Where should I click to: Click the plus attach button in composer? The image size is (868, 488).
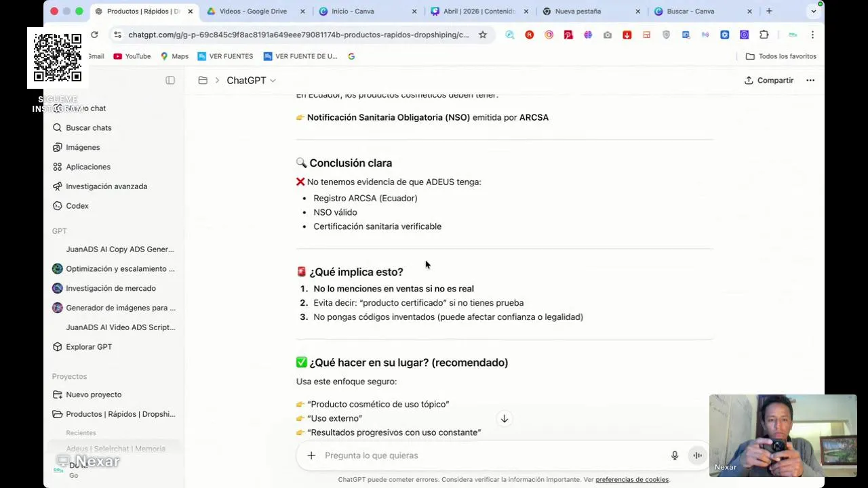pos(311,455)
